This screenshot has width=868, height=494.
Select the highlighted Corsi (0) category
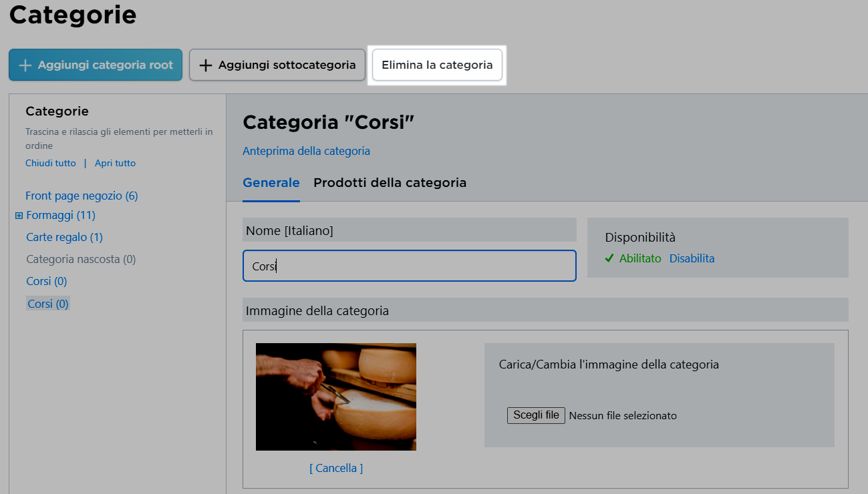(x=47, y=304)
